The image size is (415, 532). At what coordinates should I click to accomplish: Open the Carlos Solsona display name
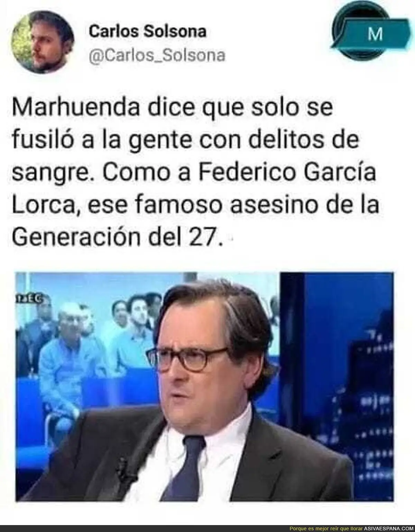pyautogui.click(x=148, y=32)
